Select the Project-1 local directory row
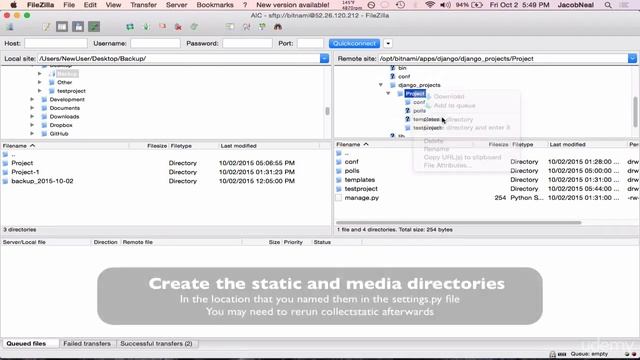The image size is (640, 360). pos(165,172)
